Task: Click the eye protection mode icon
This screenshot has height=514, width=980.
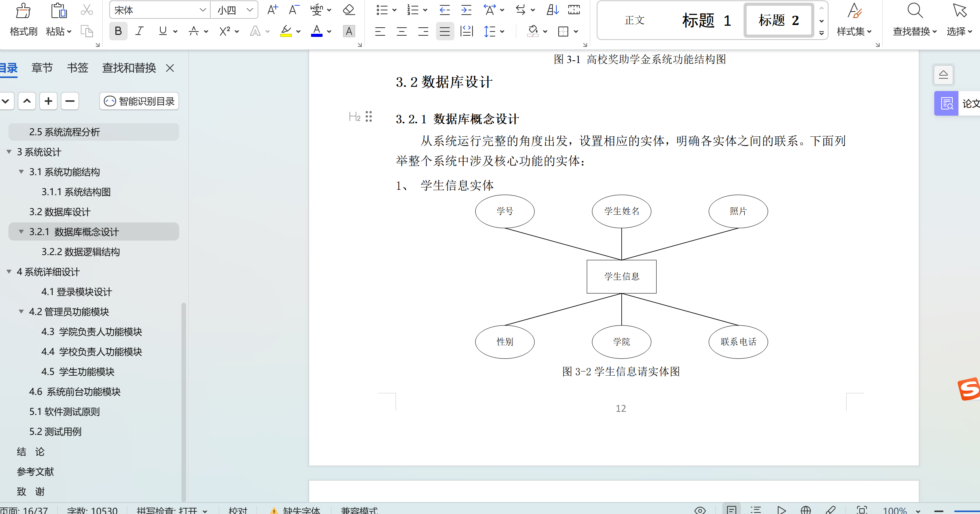Action: (700, 510)
